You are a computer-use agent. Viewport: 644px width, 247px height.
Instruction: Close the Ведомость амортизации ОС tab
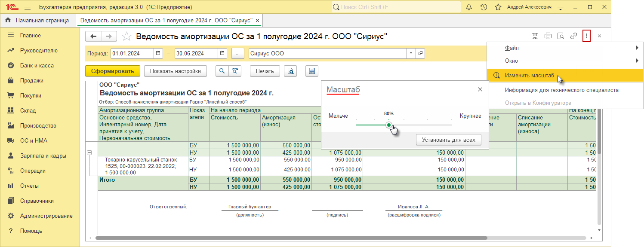coord(257,20)
